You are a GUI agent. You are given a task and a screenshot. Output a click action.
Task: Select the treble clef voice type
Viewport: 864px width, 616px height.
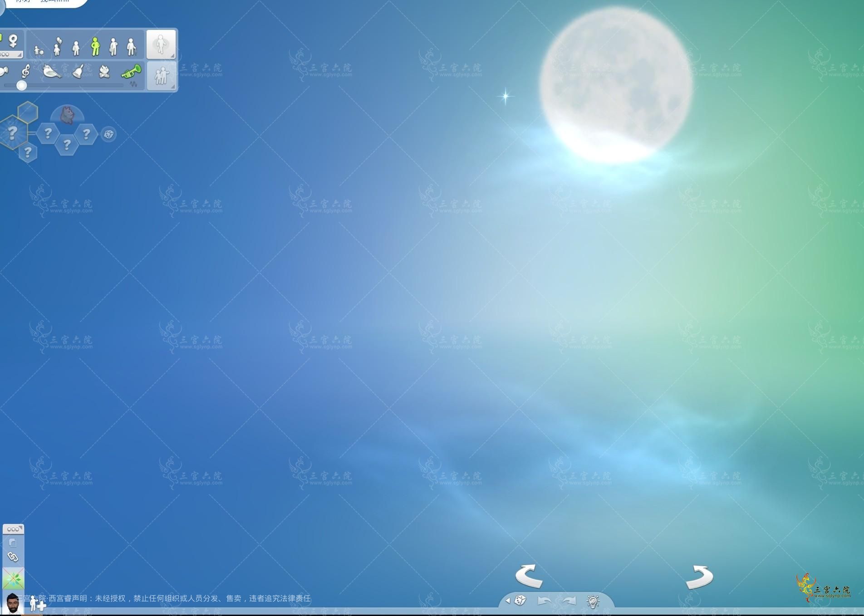click(26, 71)
